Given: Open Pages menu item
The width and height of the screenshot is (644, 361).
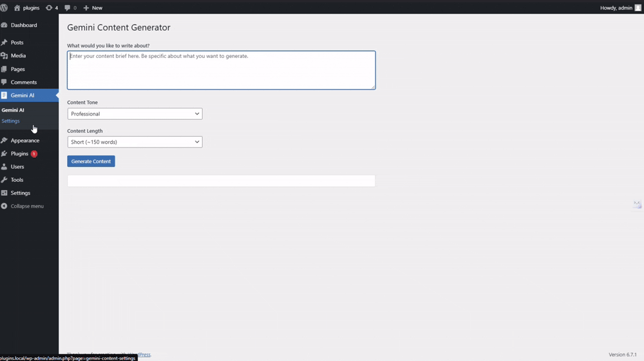Looking at the screenshot, I should click(17, 69).
